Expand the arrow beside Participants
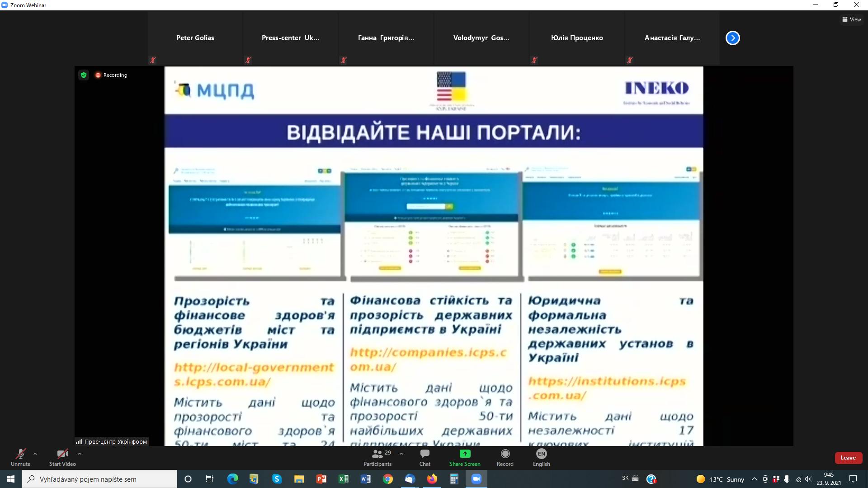 pyautogui.click(x=401, y=454)
